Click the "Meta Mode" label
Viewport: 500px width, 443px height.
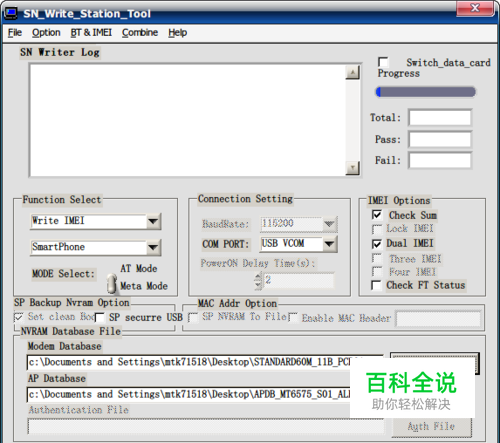pos(144,286)
